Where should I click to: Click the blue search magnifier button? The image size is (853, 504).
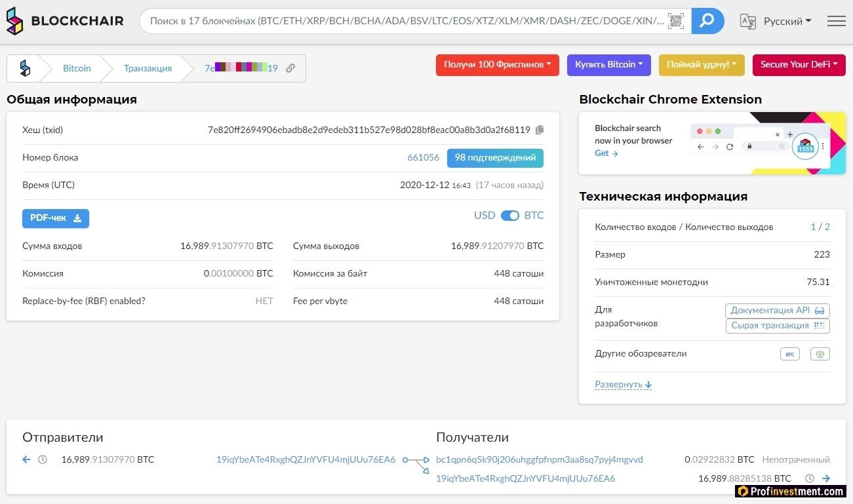(x=707, y=21)
